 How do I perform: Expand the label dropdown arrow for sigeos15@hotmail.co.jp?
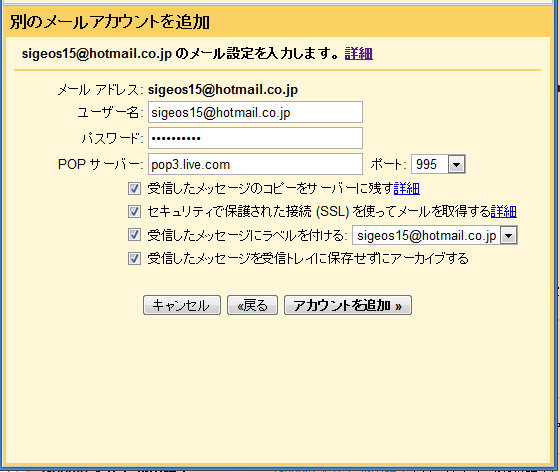[x=509, y=235]
